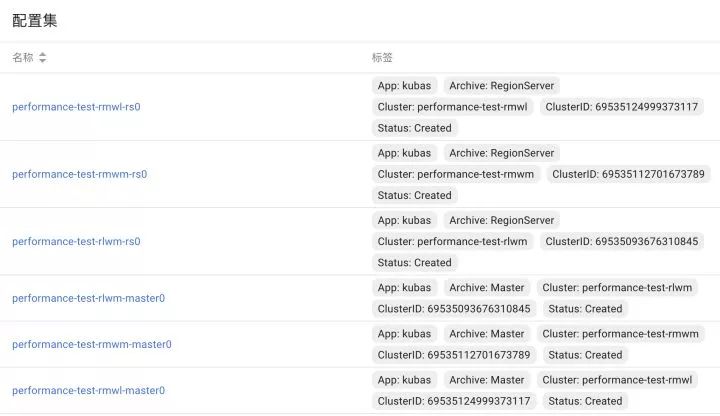Screen dimensions: 720x416
Task: Select "Status: Created" tag in rmwm-rs0 row
Action: tap(414, 195)
